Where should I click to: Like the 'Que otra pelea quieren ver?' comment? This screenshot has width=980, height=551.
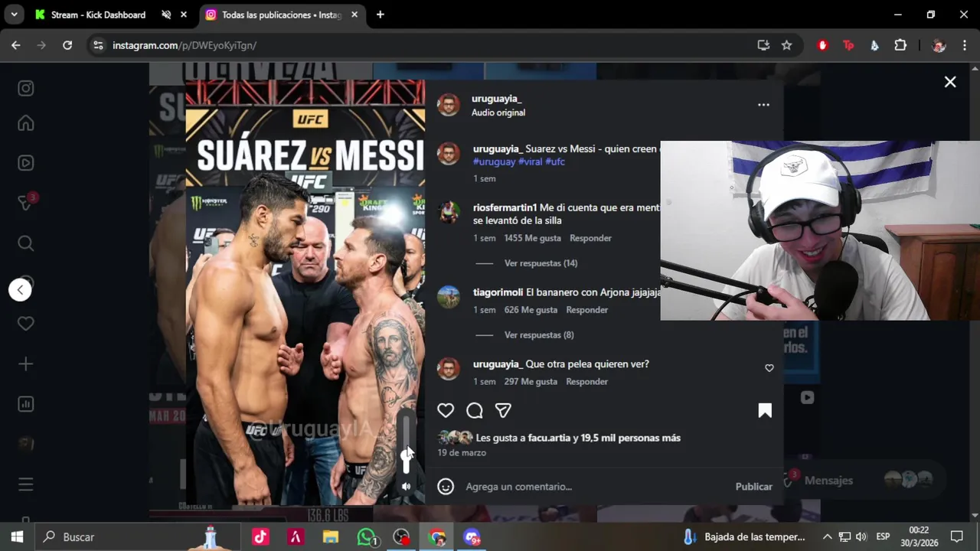click(769, 368)
